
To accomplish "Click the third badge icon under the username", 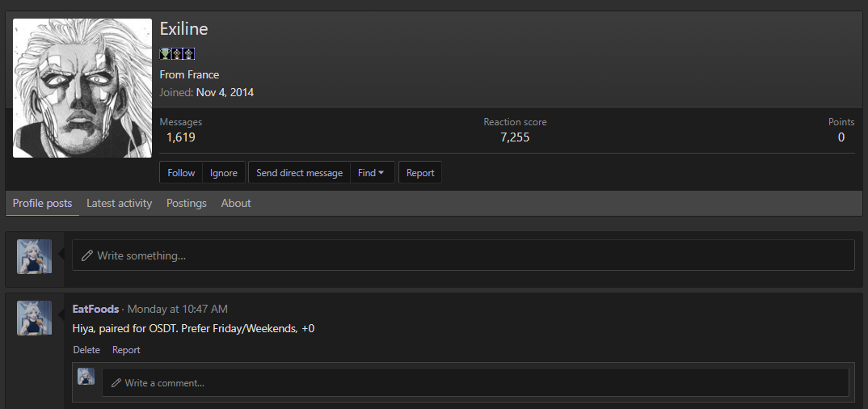I will (189, 54).
